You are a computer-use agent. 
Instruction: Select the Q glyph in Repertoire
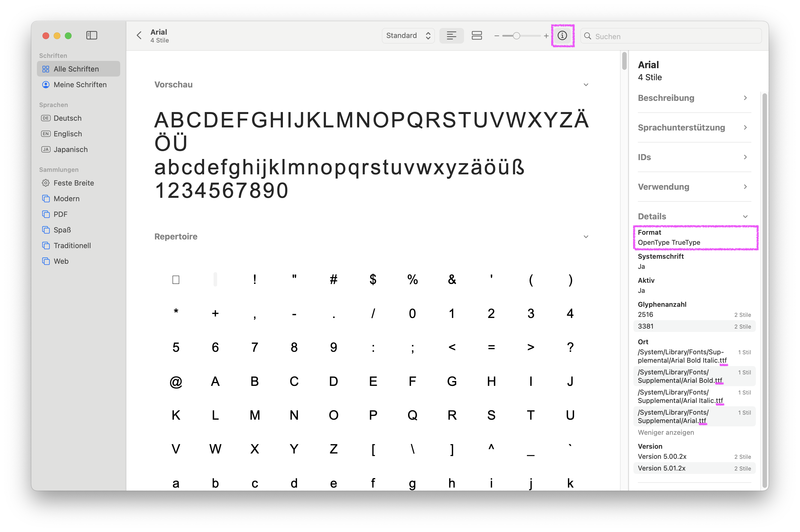tap(412, 415)
